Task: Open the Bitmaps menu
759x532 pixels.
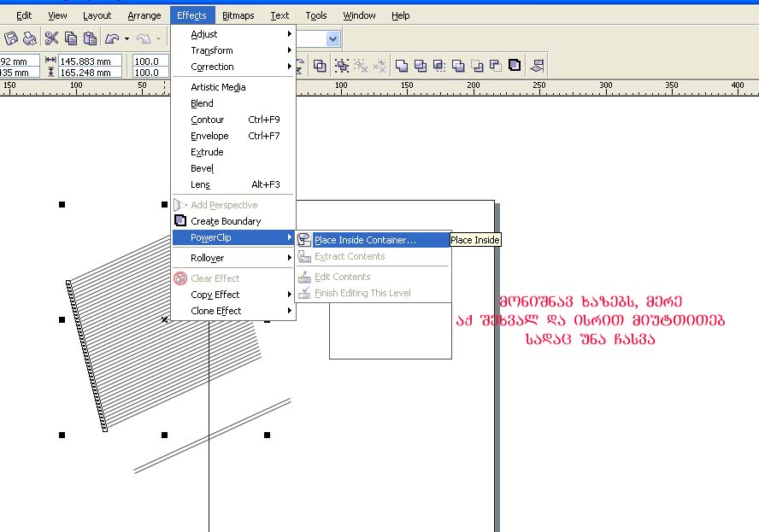Action: pyautogui.click(x=237, y=15)
